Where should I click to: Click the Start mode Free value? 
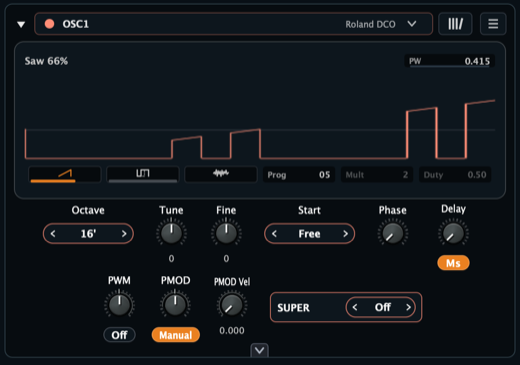tap(309, 234)
